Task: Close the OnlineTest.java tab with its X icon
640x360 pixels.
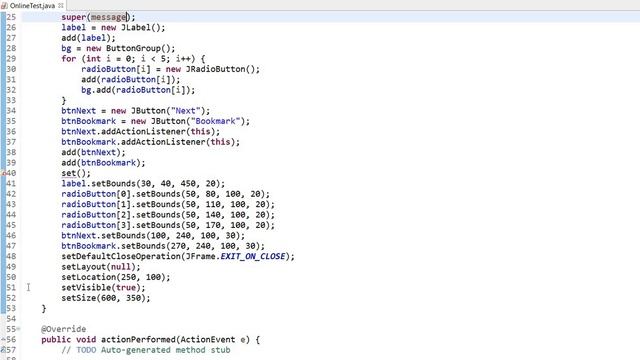Action: point(61,5)
